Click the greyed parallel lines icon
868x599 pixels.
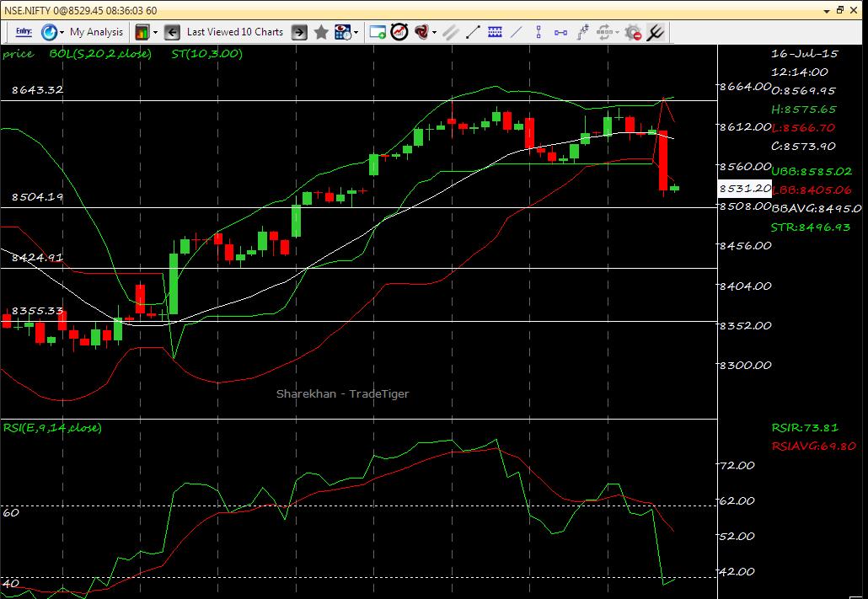[x=451, y=32]
